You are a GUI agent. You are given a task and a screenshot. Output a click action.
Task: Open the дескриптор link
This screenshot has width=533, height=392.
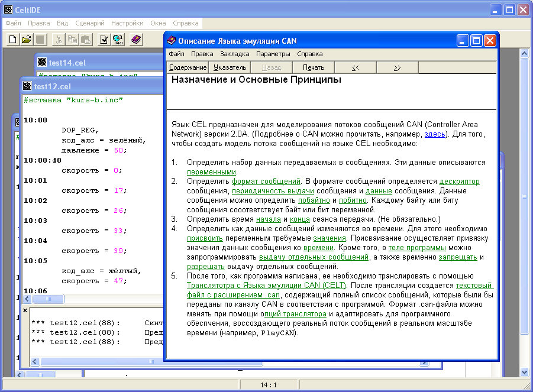[459, 182]
